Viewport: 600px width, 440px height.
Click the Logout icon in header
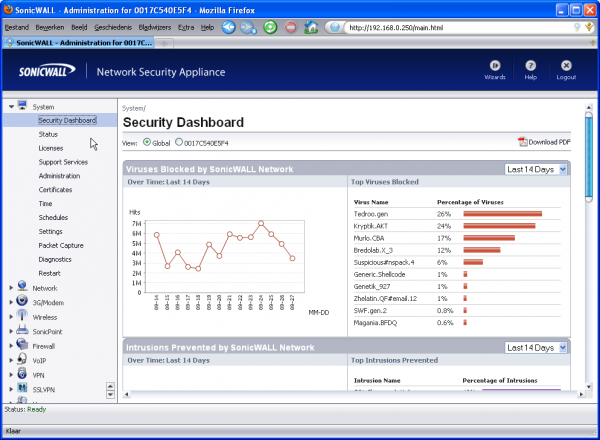pyautogui.click(x=566, y=65)
